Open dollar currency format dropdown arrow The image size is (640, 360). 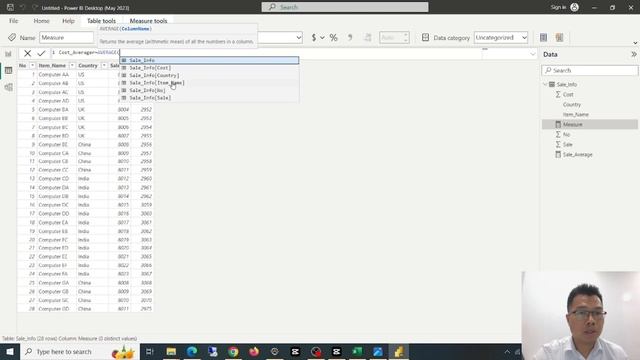(322, 38)
